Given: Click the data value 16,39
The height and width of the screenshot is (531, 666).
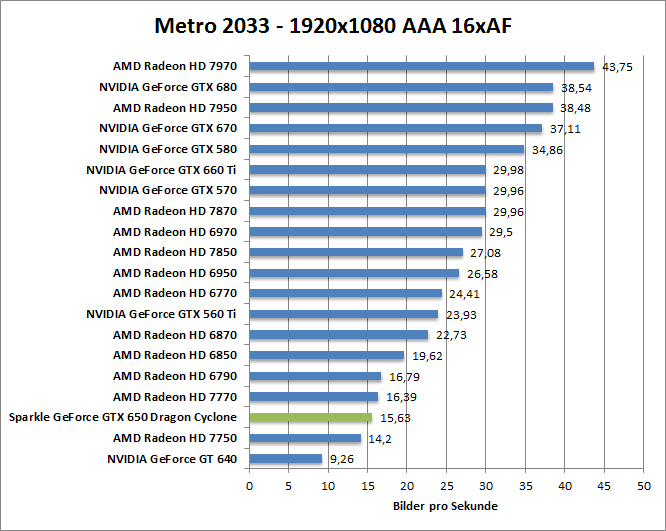Looking at the screenshot, I should (401, 397).
